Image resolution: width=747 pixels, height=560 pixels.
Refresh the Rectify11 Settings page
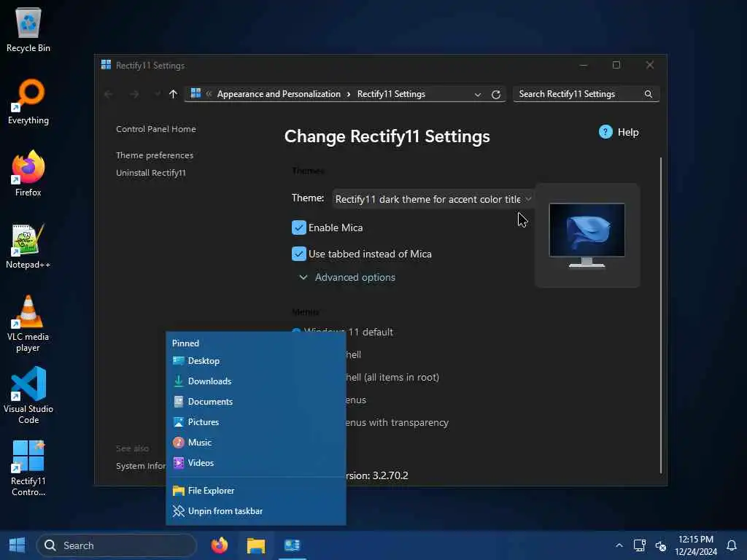496,94
